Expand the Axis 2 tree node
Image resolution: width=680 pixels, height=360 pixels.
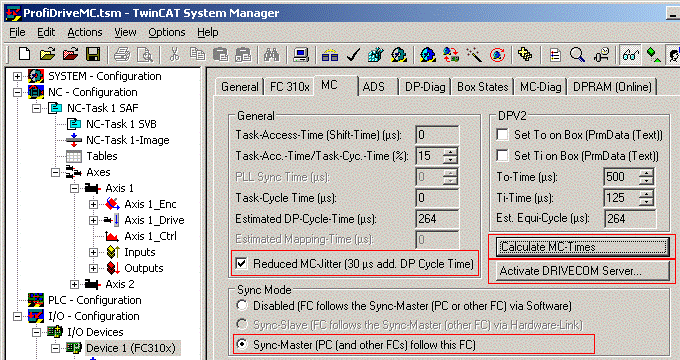pyautogui.click(x=74, y=284)
